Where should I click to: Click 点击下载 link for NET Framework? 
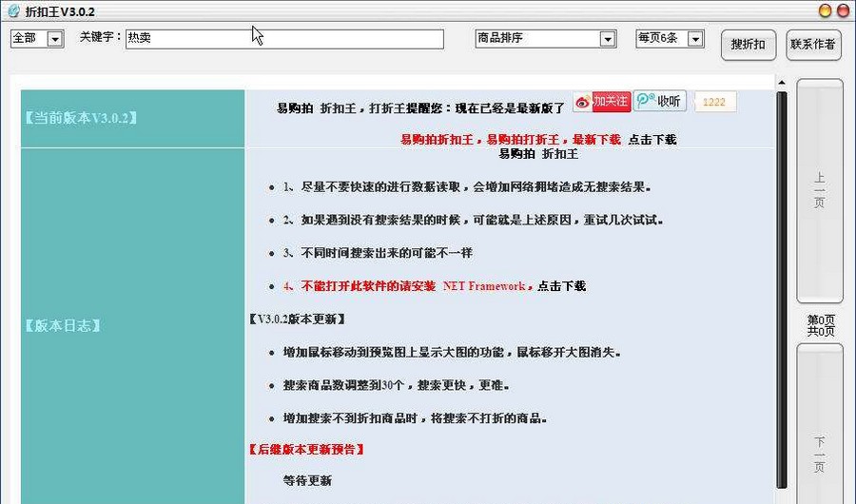[562, 286]
